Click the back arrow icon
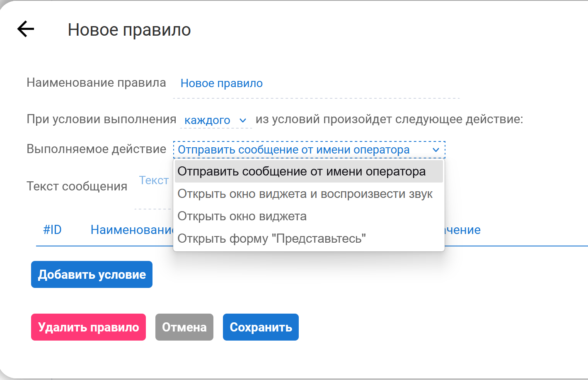Screen dimensions: 588x380 tap(26, 29)
